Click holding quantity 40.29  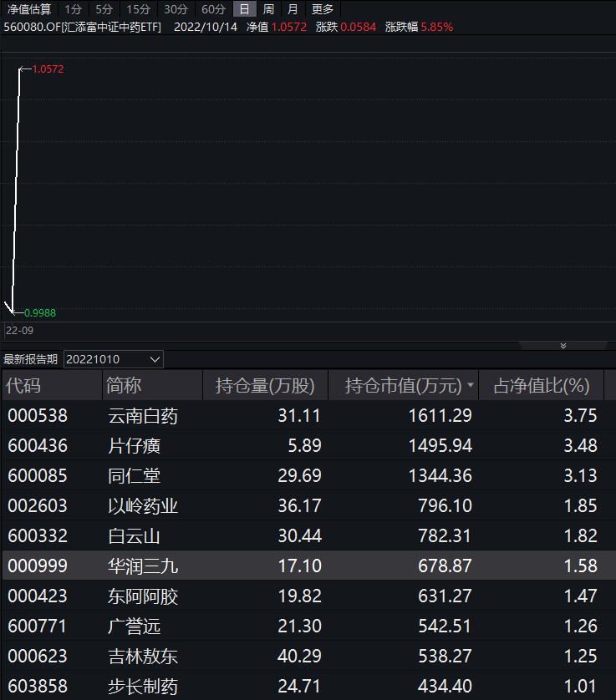(299, 656)
